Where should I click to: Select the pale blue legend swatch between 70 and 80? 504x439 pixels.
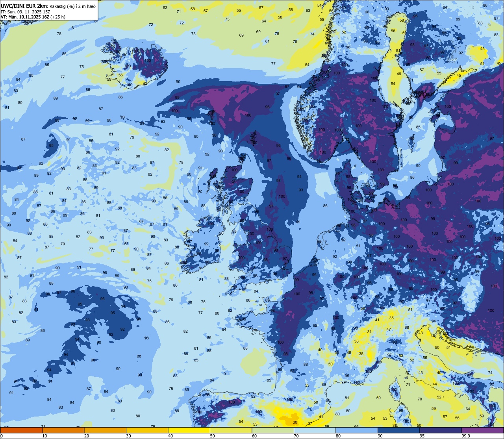(x=315, y=430)
